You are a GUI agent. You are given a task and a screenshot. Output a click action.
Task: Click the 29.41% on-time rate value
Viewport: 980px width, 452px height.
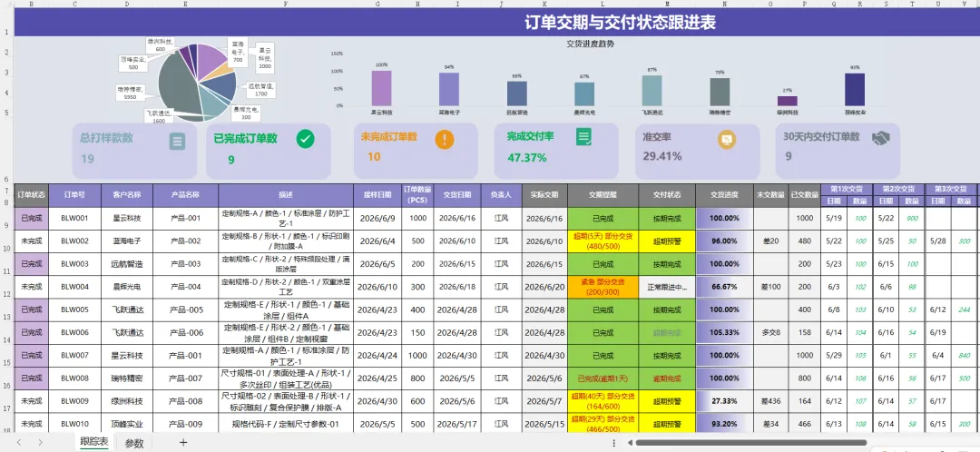[x=661, y=156]
